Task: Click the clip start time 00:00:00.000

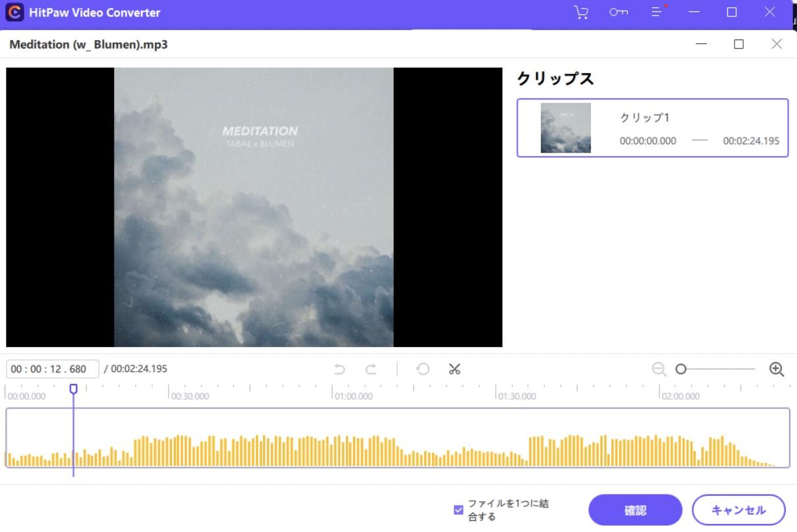Action: 648,141
